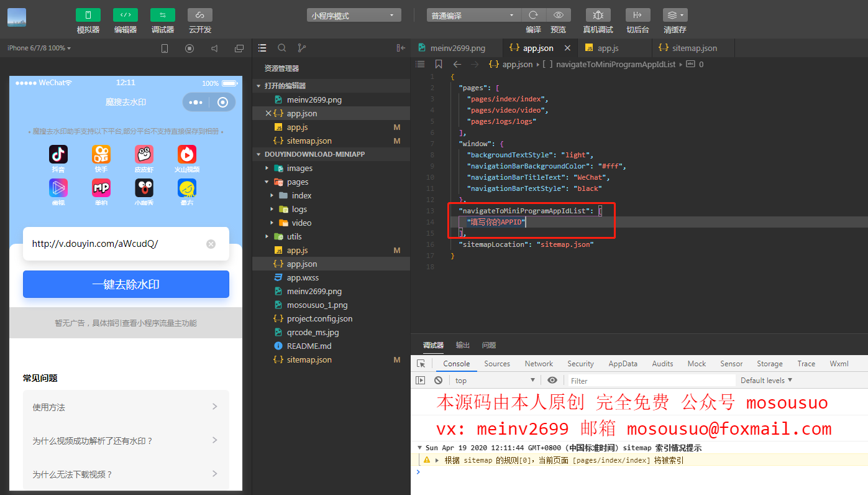Switch to the sitemap.json editor tab
The width and height of the screenshot is (868, 495).
coord(693,48)
